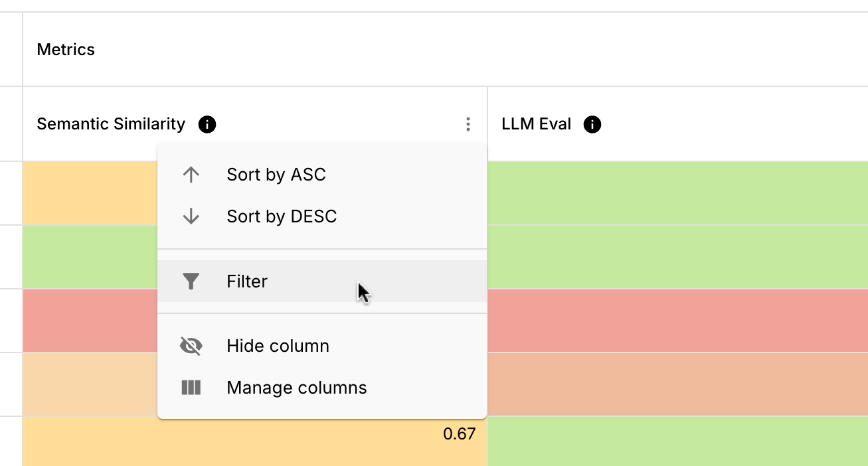This screenshot has width=868, height=466.
Task: Click the Metrics group header
Action: click(66, 50)
